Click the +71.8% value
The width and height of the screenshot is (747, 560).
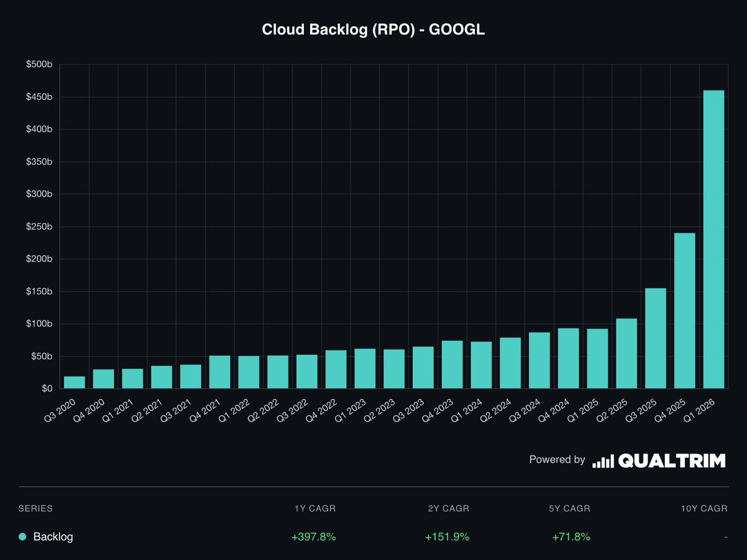[571, 536]
